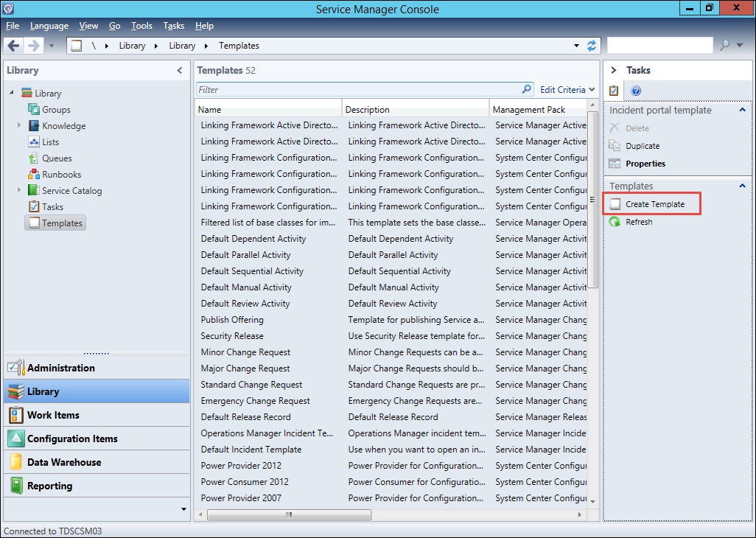Select the Templates node in tree
Image resolution: width=756 pixels, height=538 pixels.
click(55, 223)
